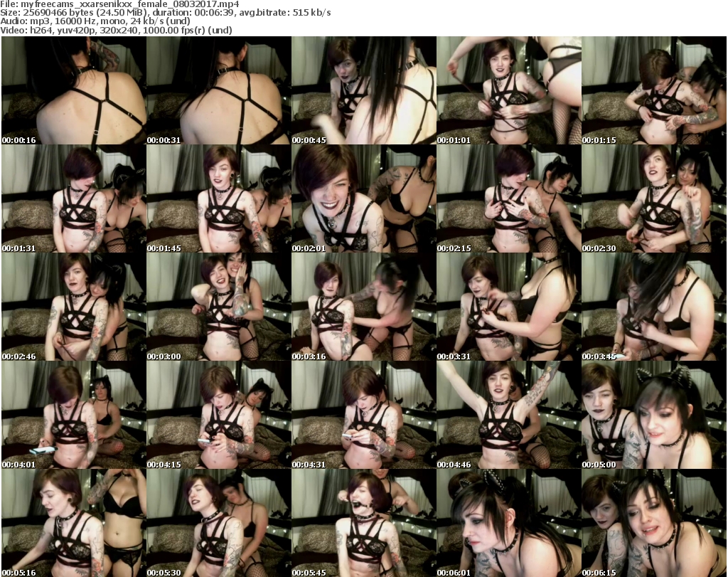Open the thumbnail stamped 00:04:31
This screenshot has height=577, width=728.
[x=364, y=415]
